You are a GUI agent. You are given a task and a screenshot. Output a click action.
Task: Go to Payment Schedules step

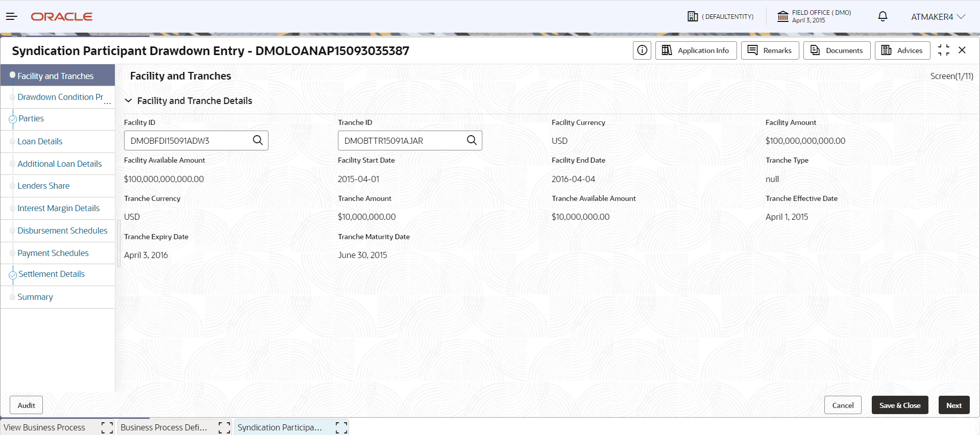(58, 253)
